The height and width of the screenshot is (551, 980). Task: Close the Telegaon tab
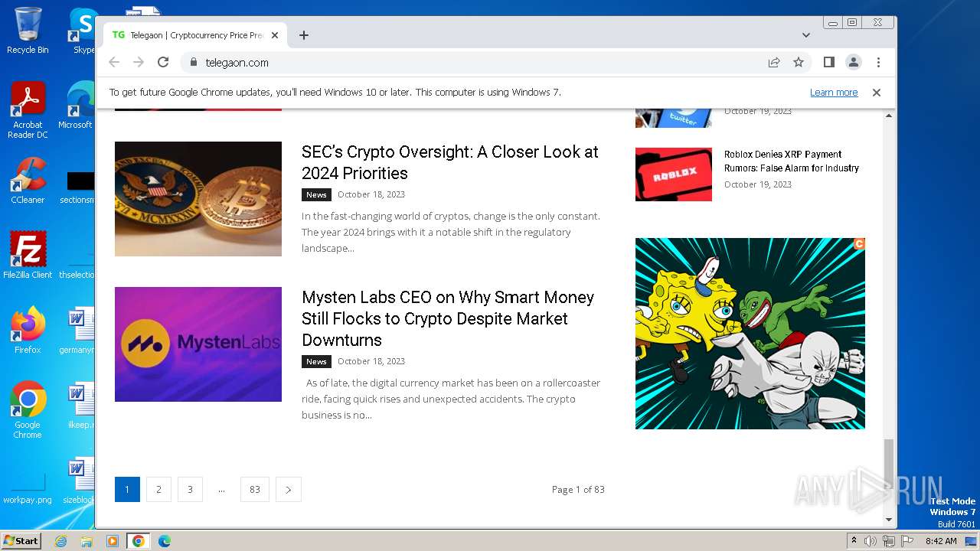(275, 35)
